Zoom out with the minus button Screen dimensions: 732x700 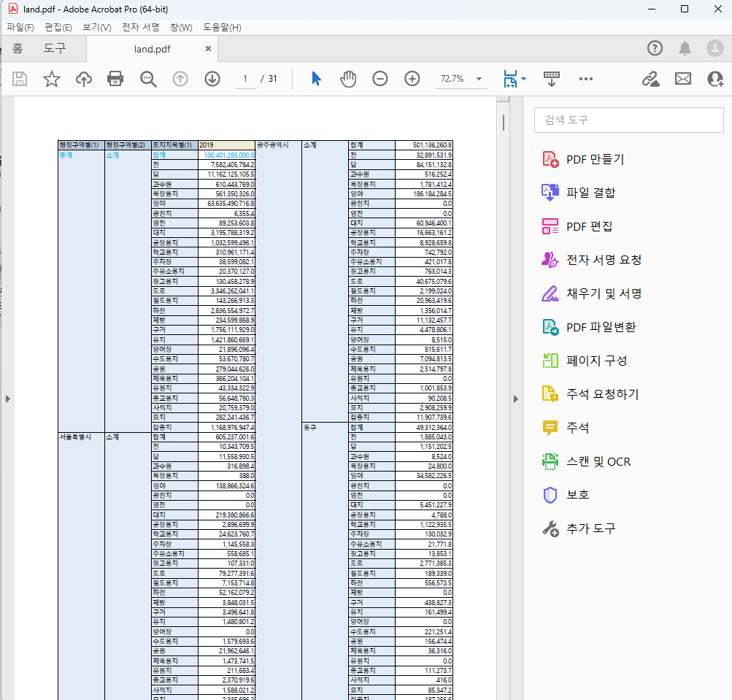pyautogui.click(x=380, y=79)
